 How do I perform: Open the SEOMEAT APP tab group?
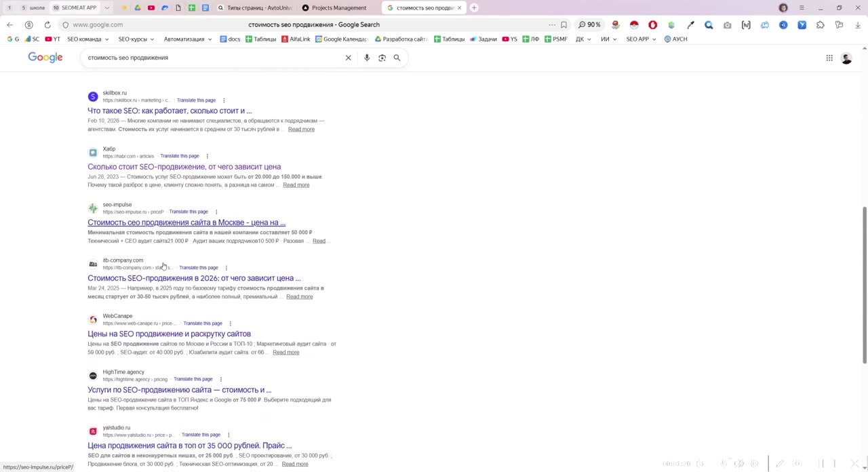point(75,8)
